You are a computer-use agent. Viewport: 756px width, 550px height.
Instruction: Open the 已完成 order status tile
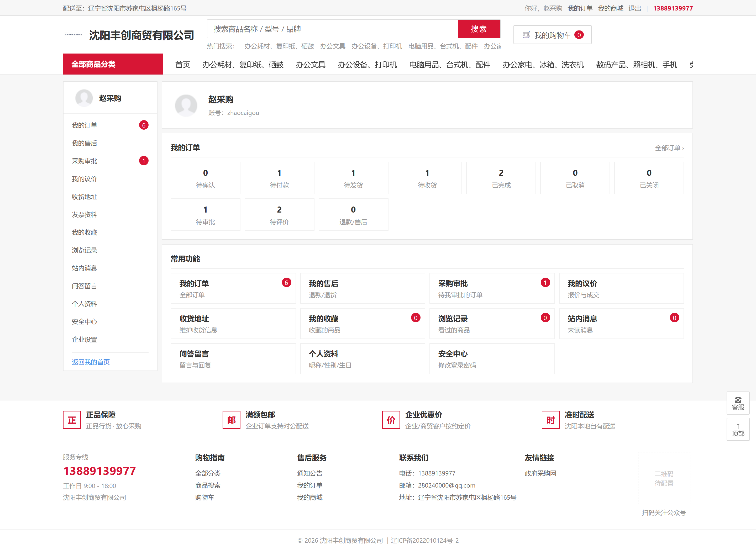pyautogui.click(x=501, y=178)
